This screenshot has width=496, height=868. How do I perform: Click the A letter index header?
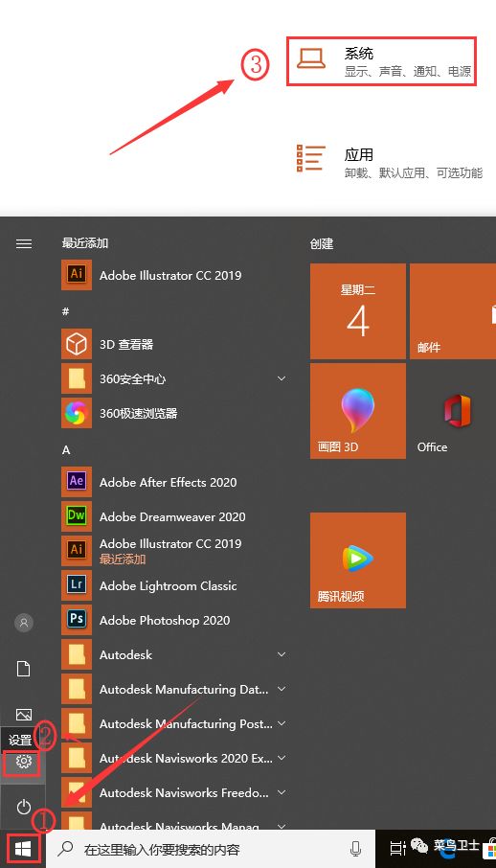[66, 449]
